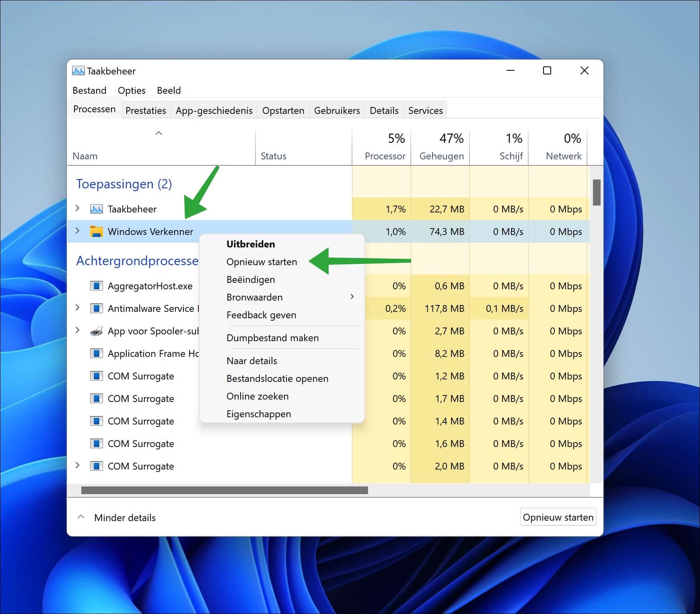This screenshot has height=614, width=700.
Task: Click the AggregatorHost.exe process icon
Action: click(96, 286)
